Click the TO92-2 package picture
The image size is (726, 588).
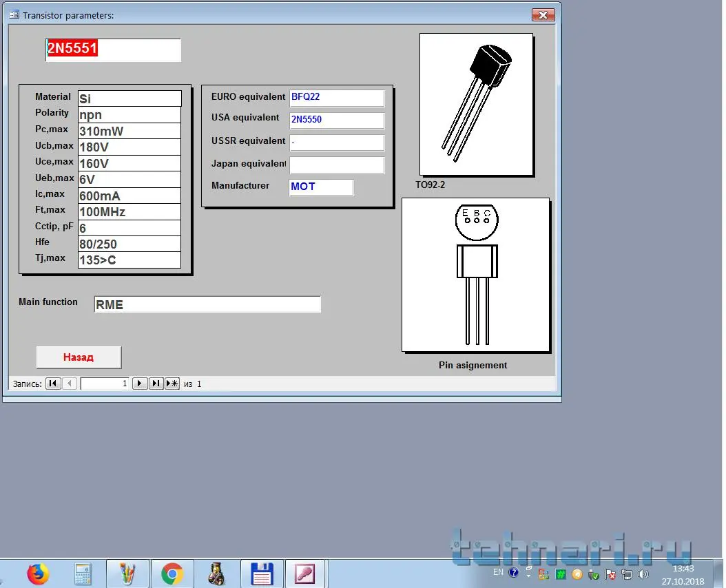click(x=477, y=104)
